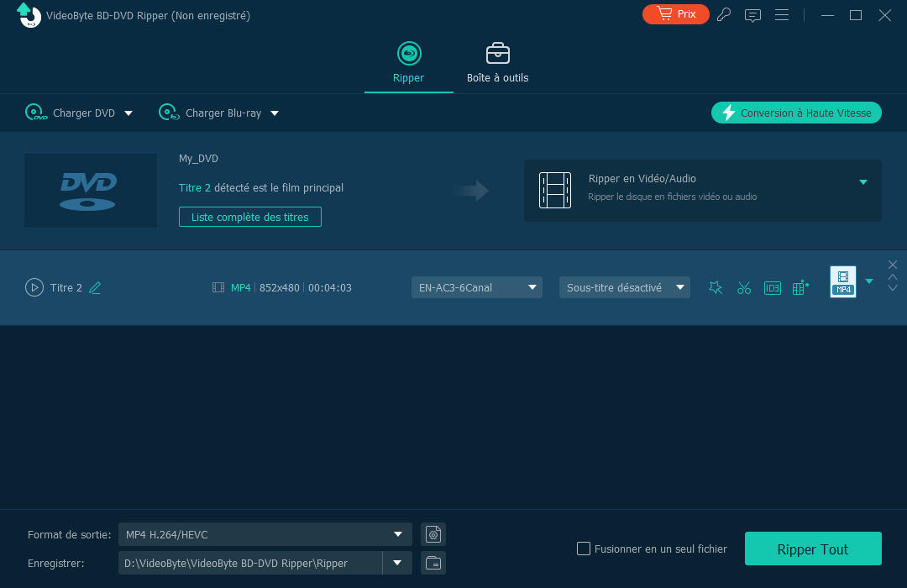Open the feedback message icon

click(752, 16)
